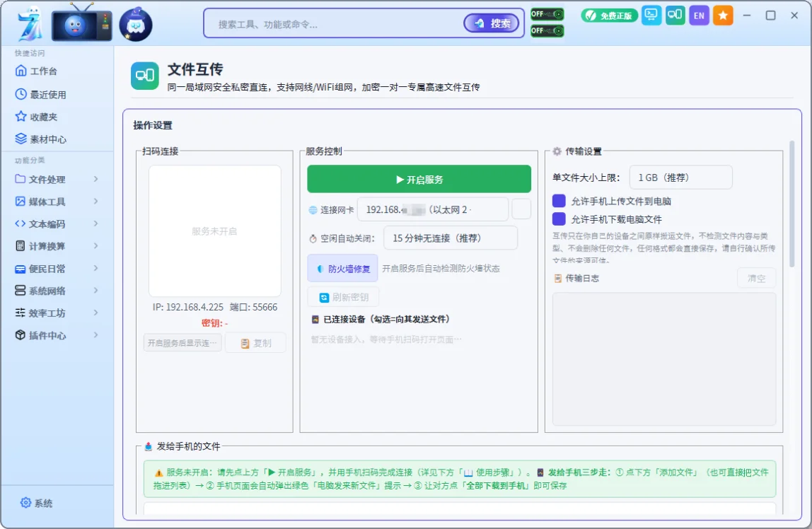812x529 pixels.
Task: Expand the 系统网络 category chevron
Action: point(95,291)
